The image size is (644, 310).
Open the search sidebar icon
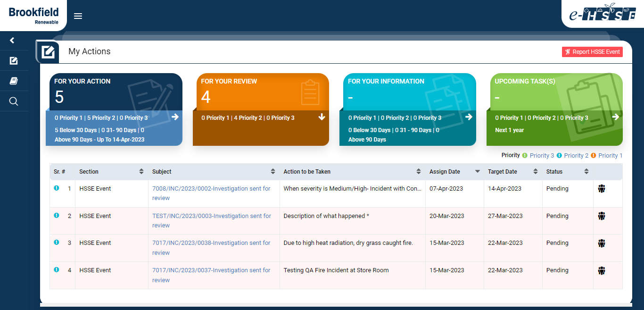(x=14, y=101)
